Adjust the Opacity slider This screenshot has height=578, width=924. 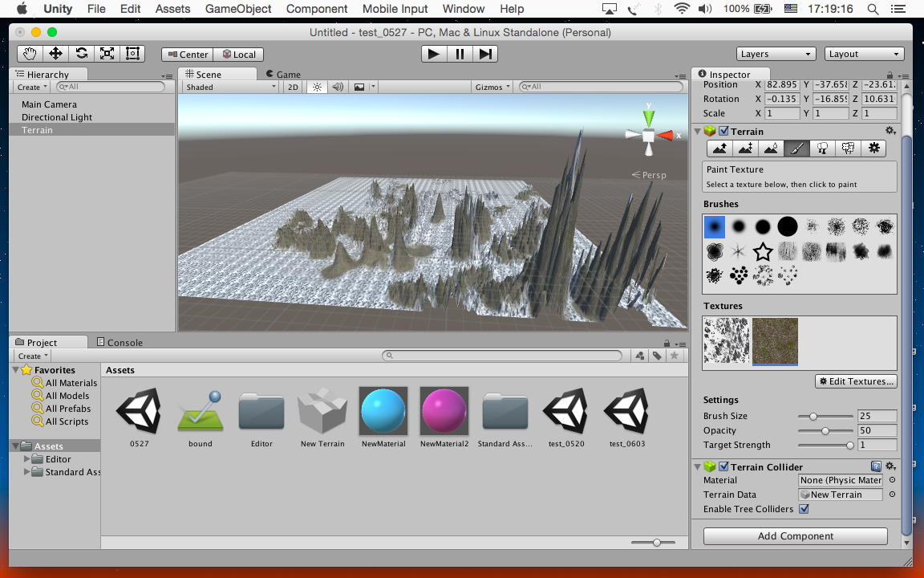[x=825, y=431]
